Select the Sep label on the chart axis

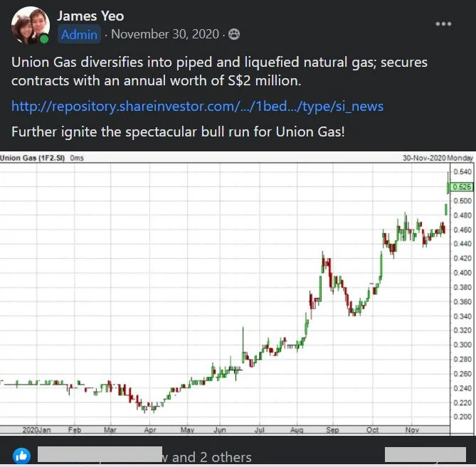(x=332, y=430)
